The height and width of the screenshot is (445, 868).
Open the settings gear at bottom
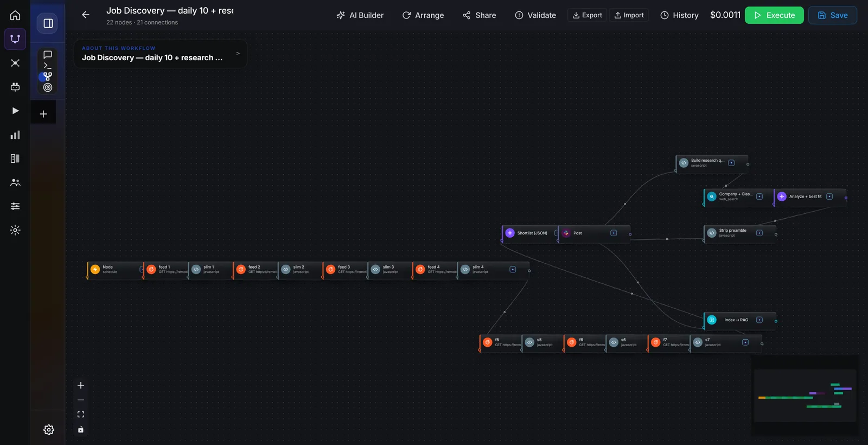click(x=49, y=430)
